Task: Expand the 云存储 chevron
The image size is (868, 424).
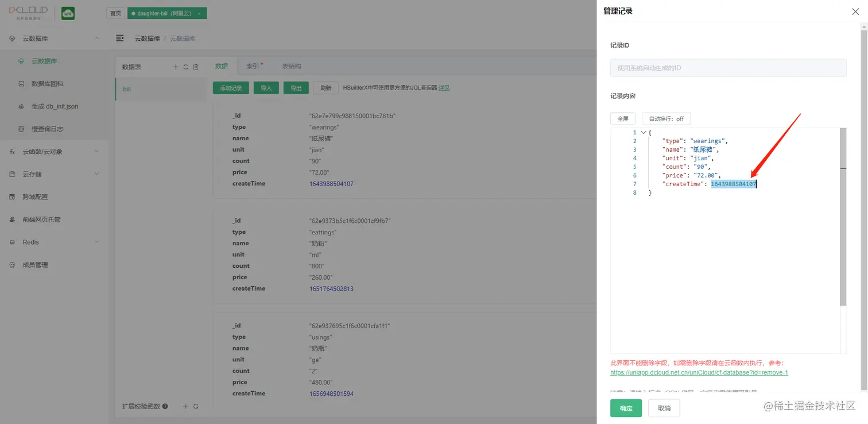Action: (x=96, y=174)
